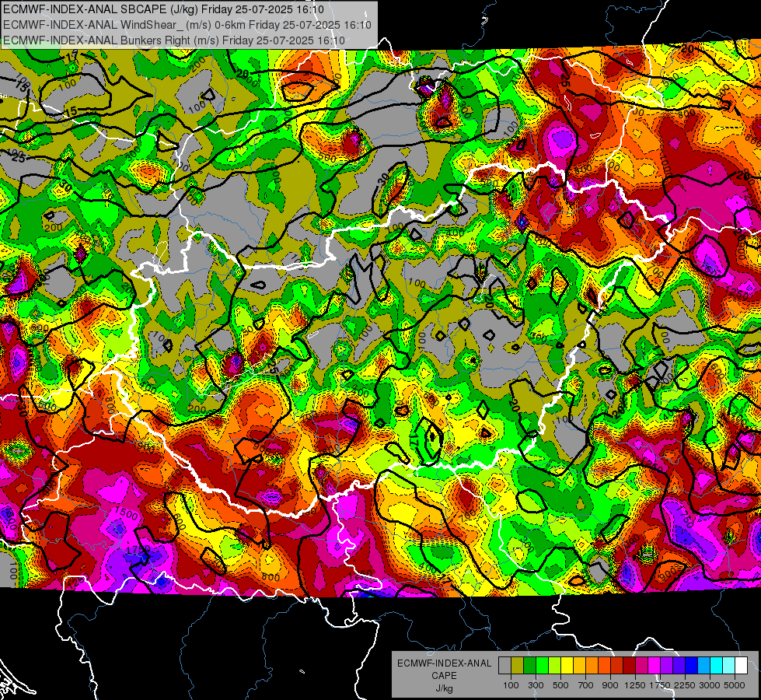Click the gray swatch in the CAPE legend
761x700 pixels.
(504, 665)
